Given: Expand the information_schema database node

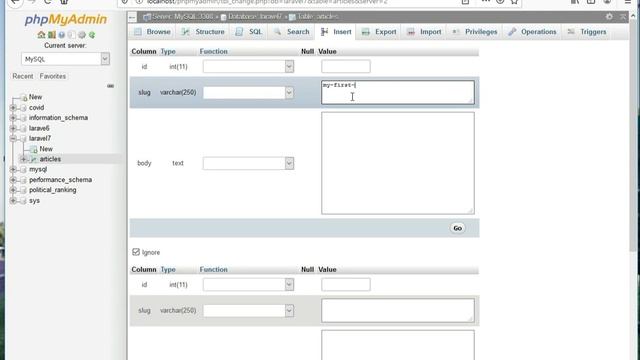Looking at the screenshot, I should coord(13,118).
